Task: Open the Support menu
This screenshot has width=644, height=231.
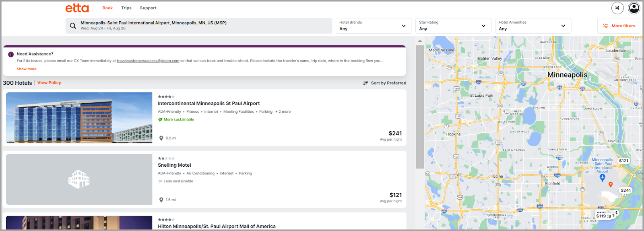Action: coord(148,8)
